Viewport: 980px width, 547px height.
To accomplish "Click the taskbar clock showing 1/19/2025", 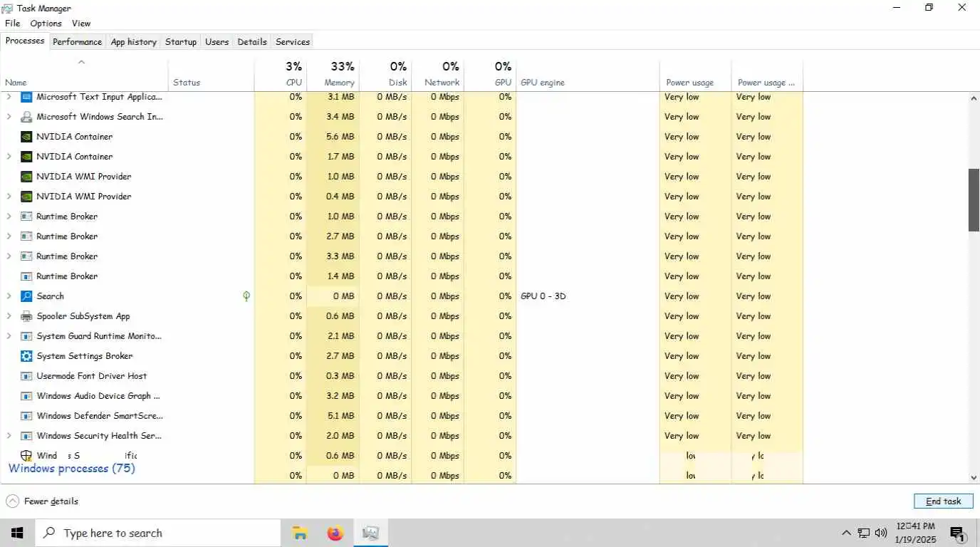I will (x=915, y=533).
